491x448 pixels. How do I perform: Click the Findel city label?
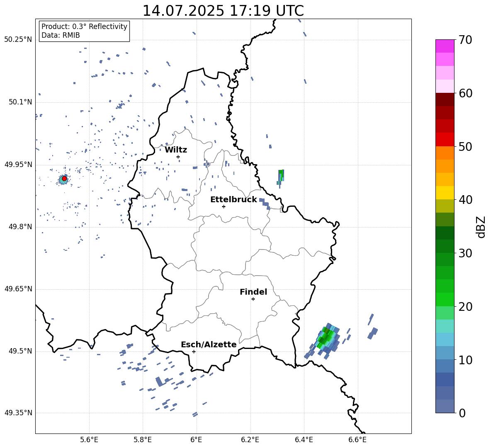click(x=253, y=292)
